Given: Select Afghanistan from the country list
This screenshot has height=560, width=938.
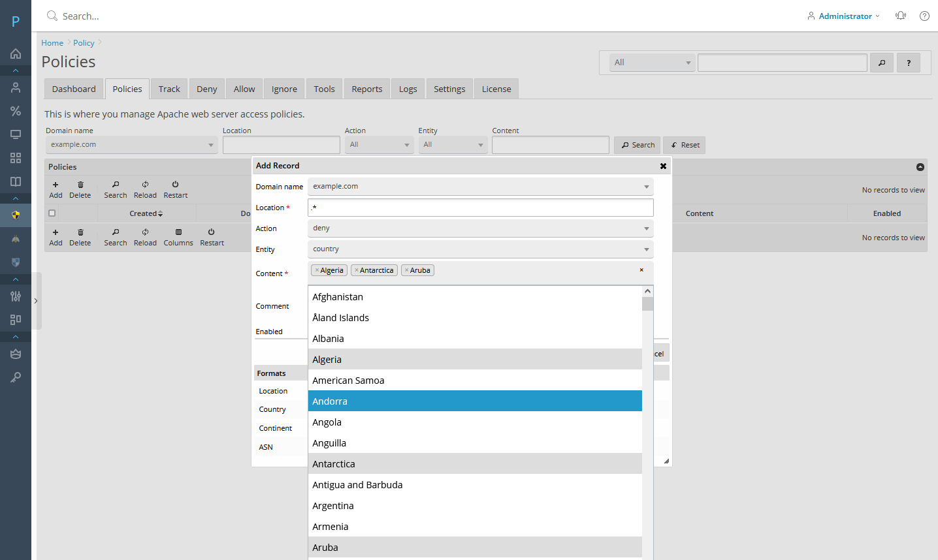Looking at the screenshot, I should pyautogui.click(x=475, y=296).
